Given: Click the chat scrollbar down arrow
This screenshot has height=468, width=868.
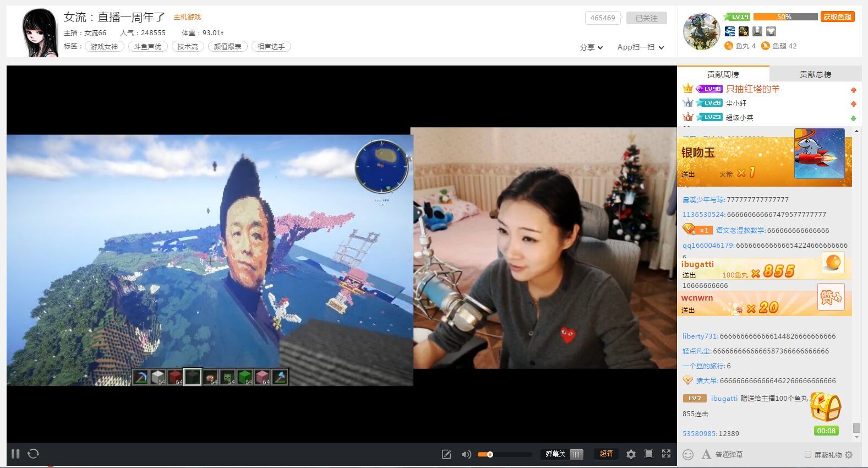Looking at the screenshot, I should [x=856, y=438].
